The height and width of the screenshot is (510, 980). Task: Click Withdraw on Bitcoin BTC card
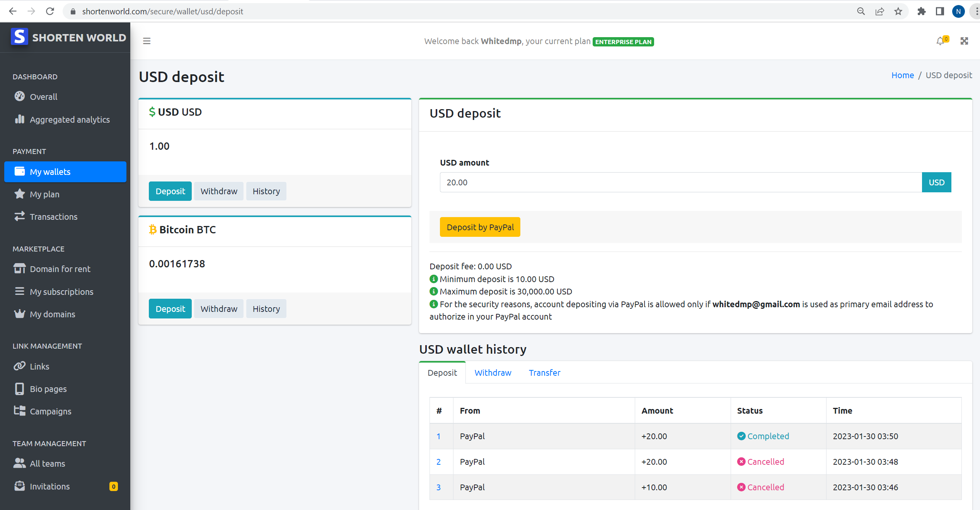(219, 309)
